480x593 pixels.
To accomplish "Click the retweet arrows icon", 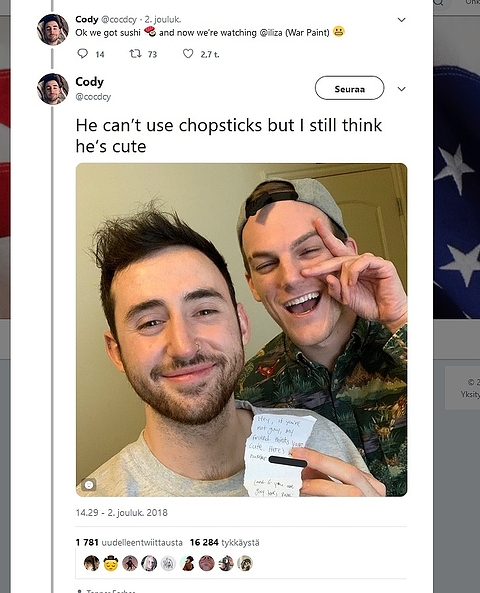I will (x=135, y=54).
